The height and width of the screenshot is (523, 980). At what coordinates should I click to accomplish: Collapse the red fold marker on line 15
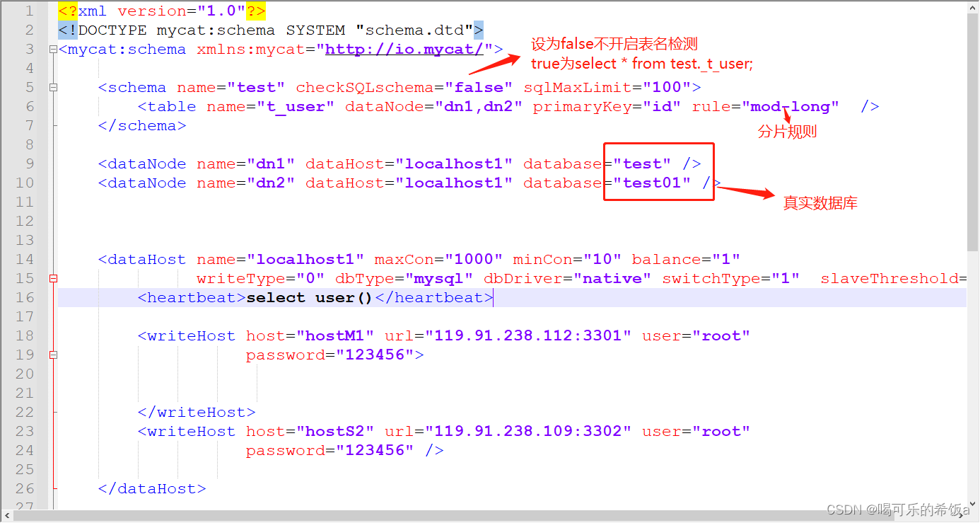click(53, 279)
